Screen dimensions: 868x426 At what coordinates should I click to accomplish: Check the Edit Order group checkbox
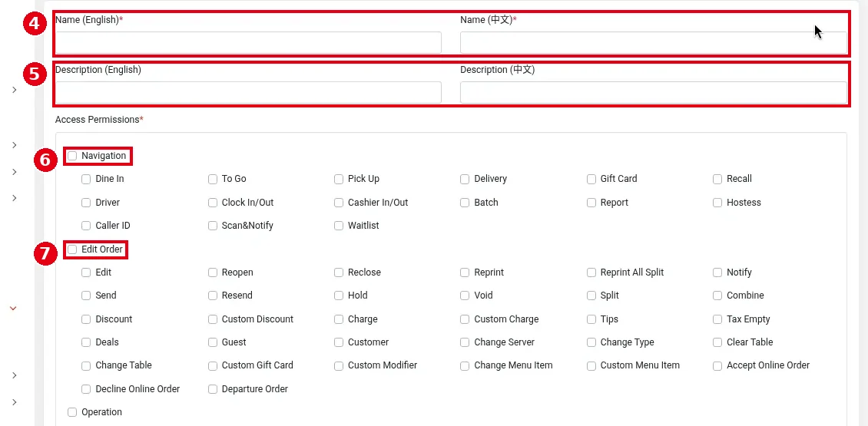coord(72,249)
